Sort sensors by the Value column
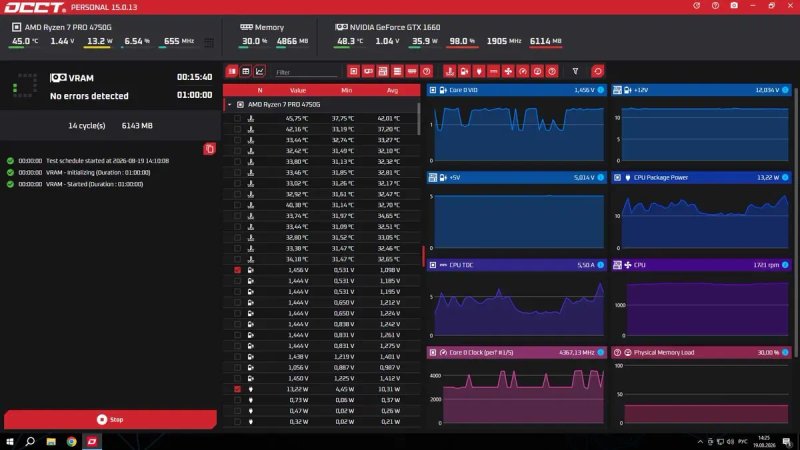The width and height of the screenshot is (800, 450). 298,90
